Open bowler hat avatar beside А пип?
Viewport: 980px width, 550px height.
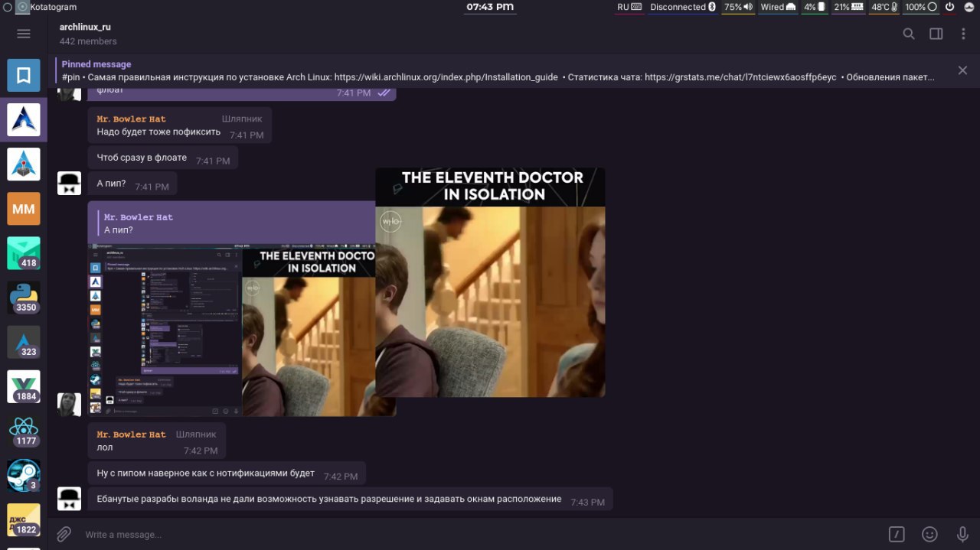(69, 184)
